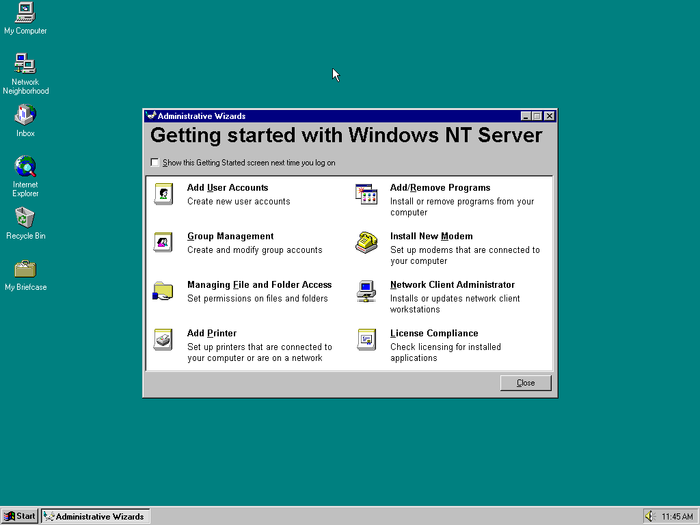Select the Add Printer wizard icon
This screenshot has height=525, width=700.
163,340
